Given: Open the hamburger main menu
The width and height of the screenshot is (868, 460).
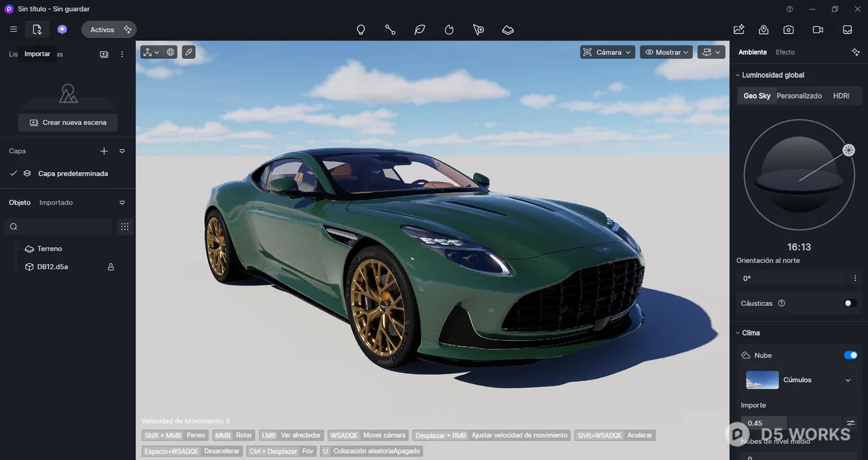Looking at the screenshot, I should [14, 29].
